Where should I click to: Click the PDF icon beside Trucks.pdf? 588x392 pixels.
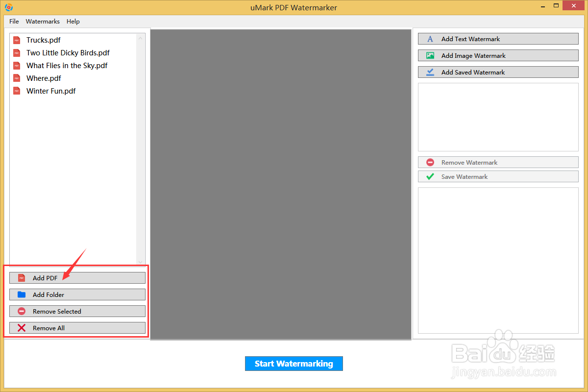[17, 40]
